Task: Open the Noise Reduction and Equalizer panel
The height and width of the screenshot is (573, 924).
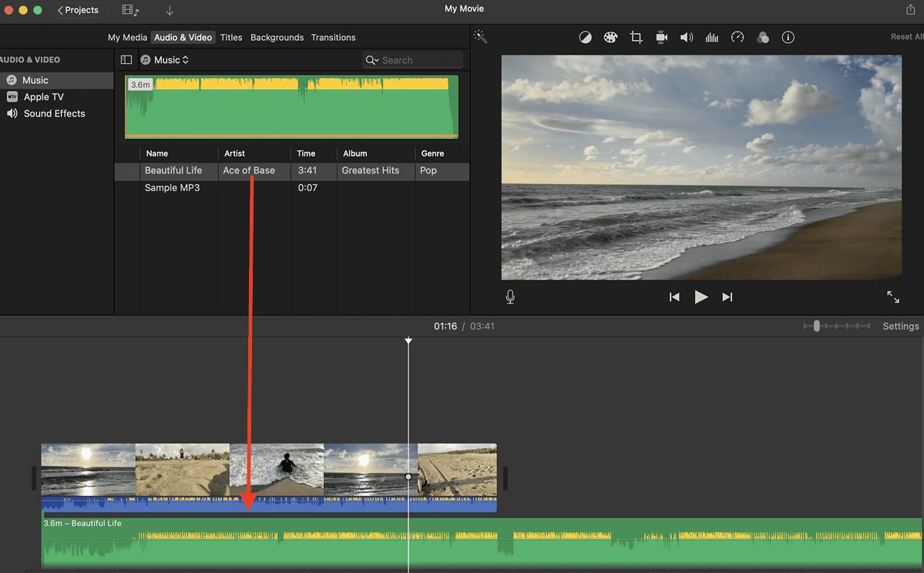Action: point(711,37)
